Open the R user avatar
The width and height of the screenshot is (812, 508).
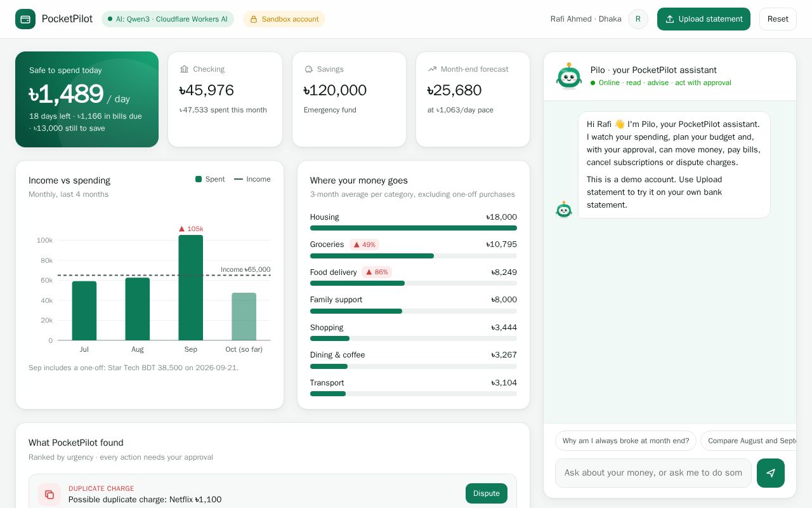click(x=638, y=19)
